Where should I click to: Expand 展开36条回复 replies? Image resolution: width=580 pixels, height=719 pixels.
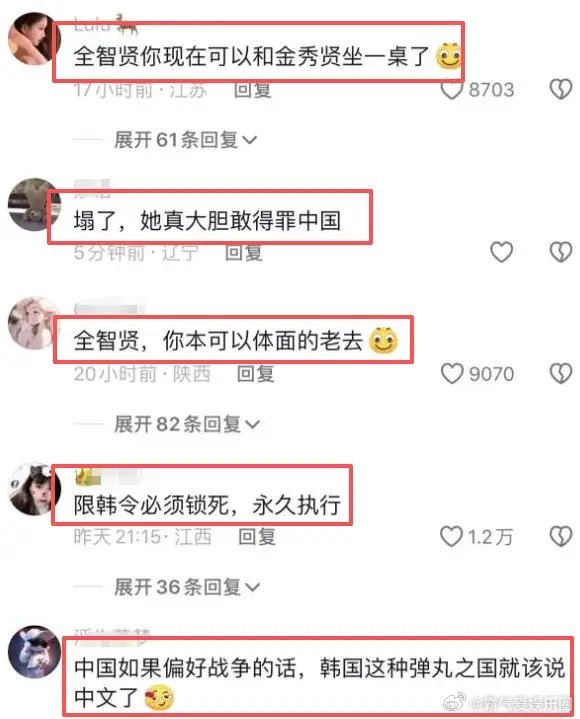tap(187, 587)
